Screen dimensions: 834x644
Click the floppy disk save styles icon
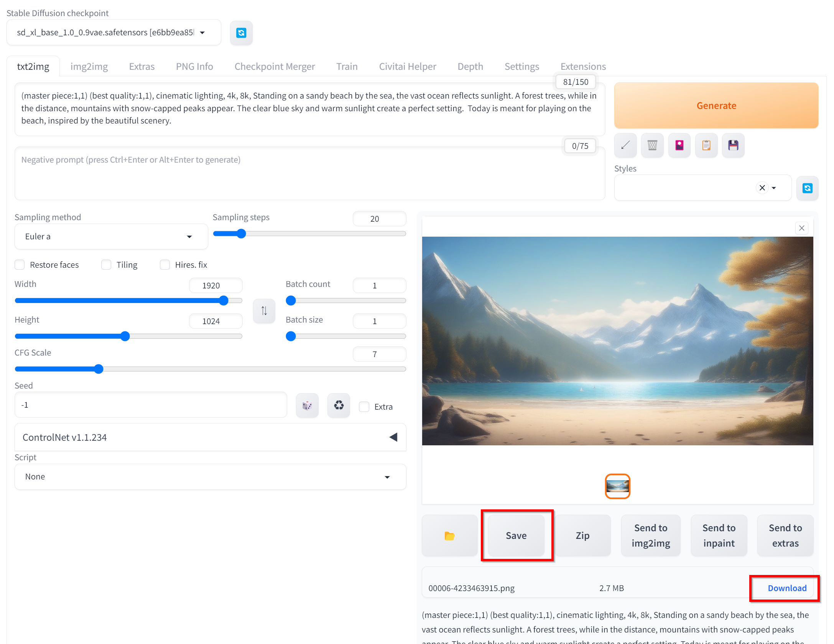[733, 145]
